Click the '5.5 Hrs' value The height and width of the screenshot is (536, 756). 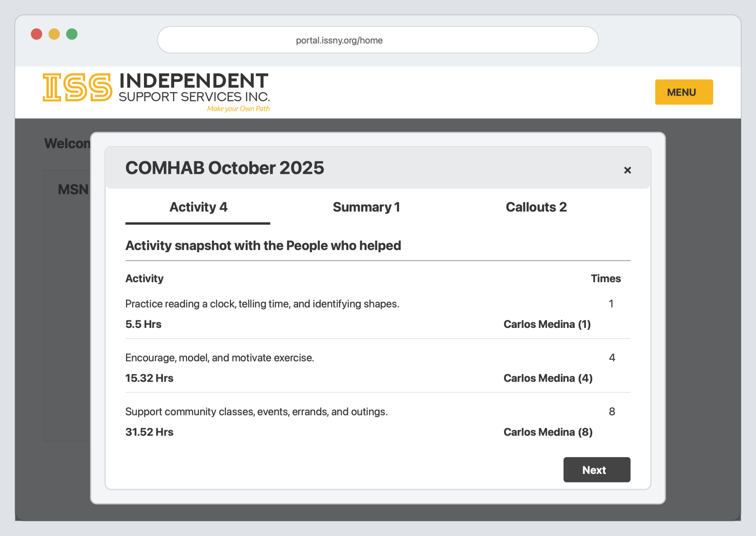point(143,324)
